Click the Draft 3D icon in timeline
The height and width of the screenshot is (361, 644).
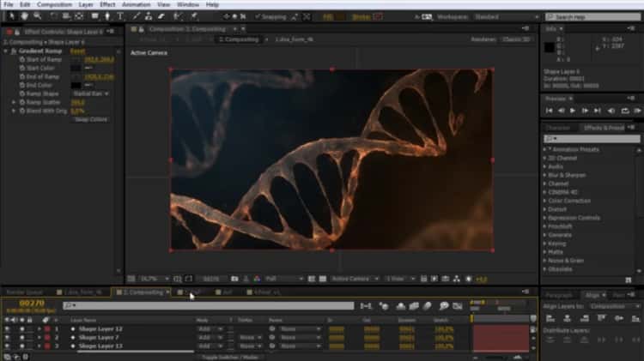384,306
